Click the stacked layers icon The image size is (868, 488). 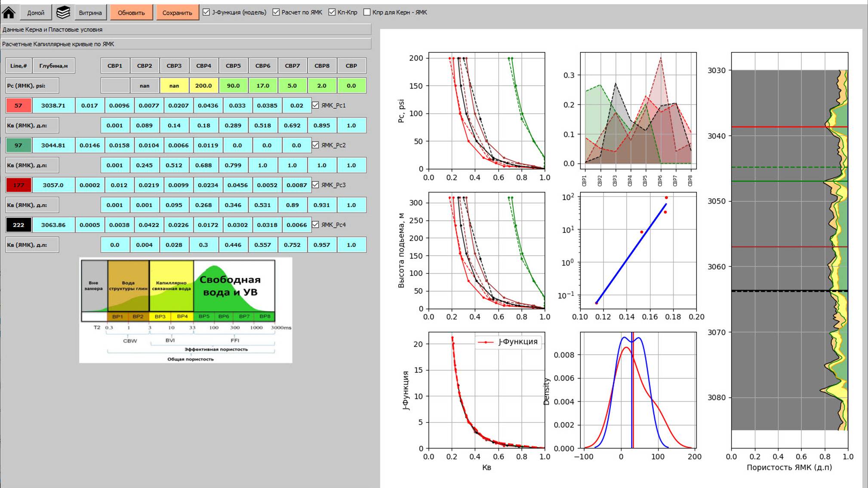tap(63, 12)
